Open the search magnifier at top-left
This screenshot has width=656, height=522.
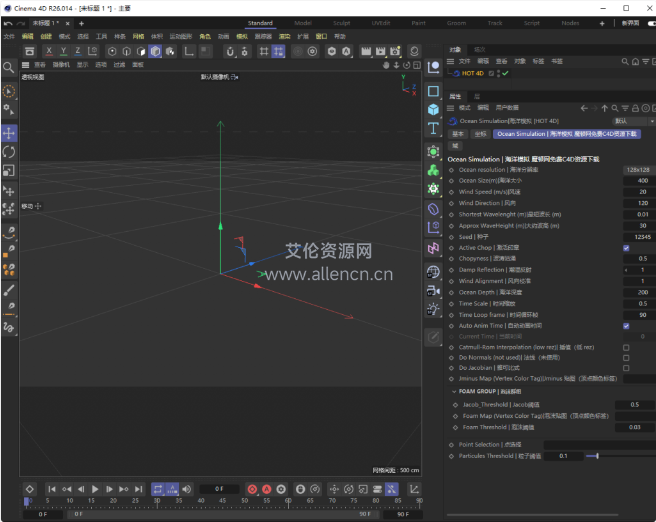coord(8,67)
